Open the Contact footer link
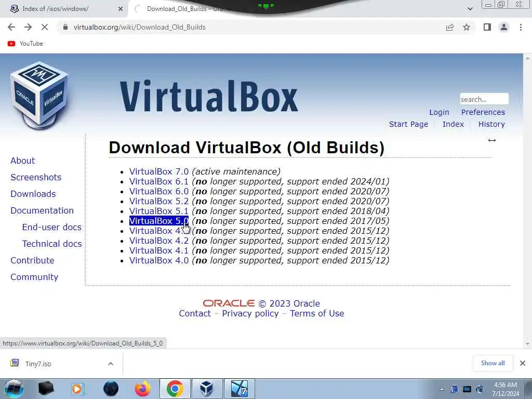This screenshot has height=399, width=532. (x=195, y=313)
